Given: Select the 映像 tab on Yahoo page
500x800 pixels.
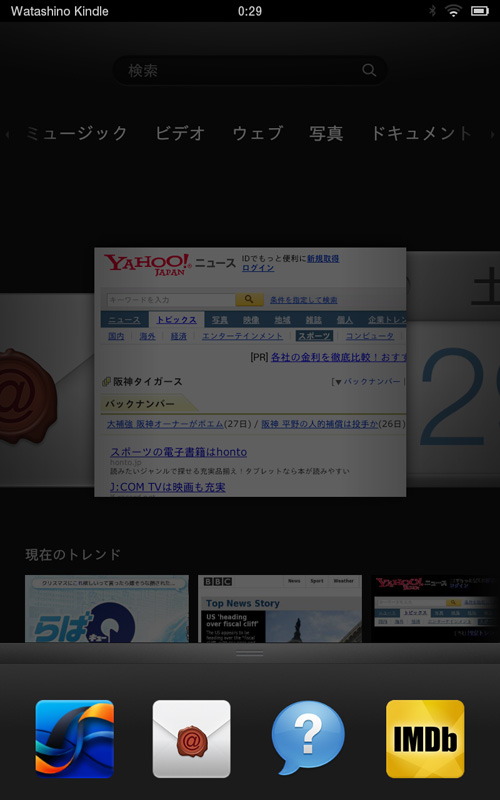Looking at the screenshot, I should tap(251, 320).
